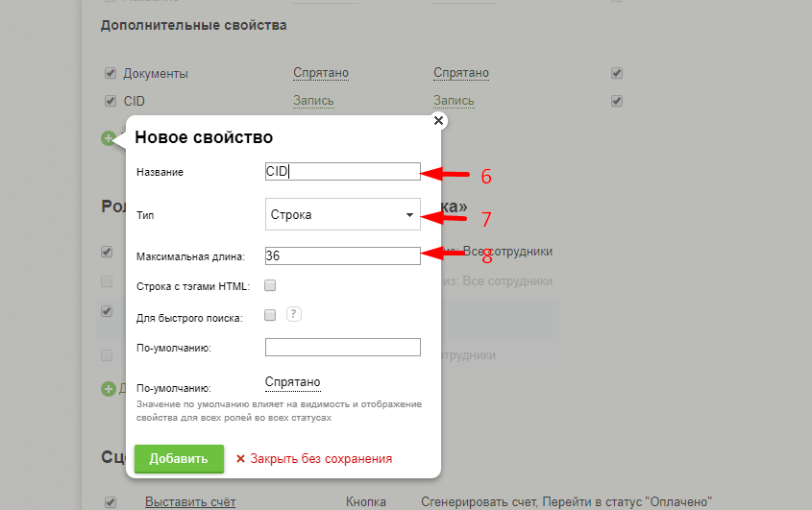This screenshot has height=510, width=812.
Task: Open the help question mark icon
Action: click(294, 314)
